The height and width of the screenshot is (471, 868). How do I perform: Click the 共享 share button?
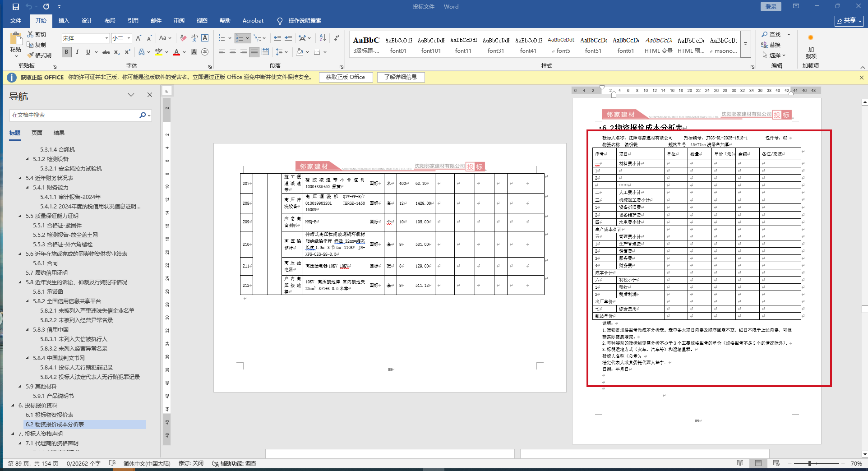coord(849,21)
